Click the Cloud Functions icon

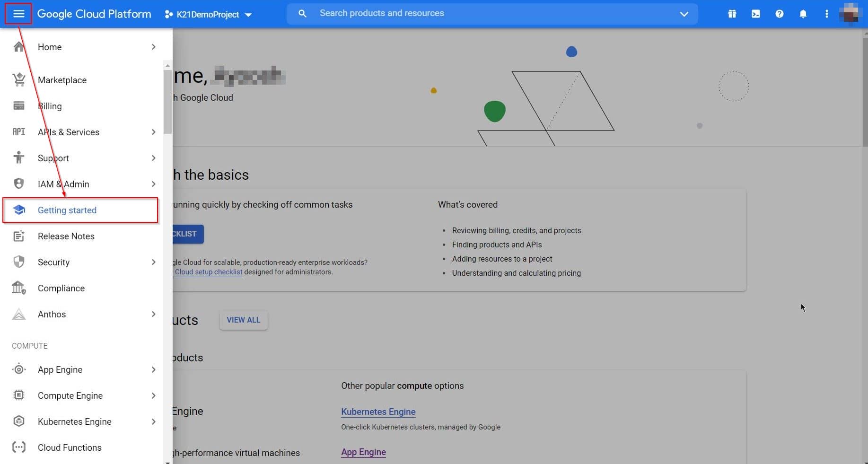click(x=19, y=447)
